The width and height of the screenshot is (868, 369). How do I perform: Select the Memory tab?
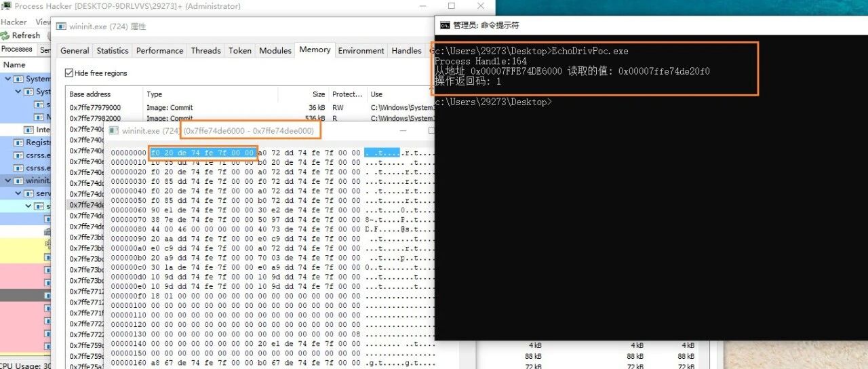click(x=315, y=50)
